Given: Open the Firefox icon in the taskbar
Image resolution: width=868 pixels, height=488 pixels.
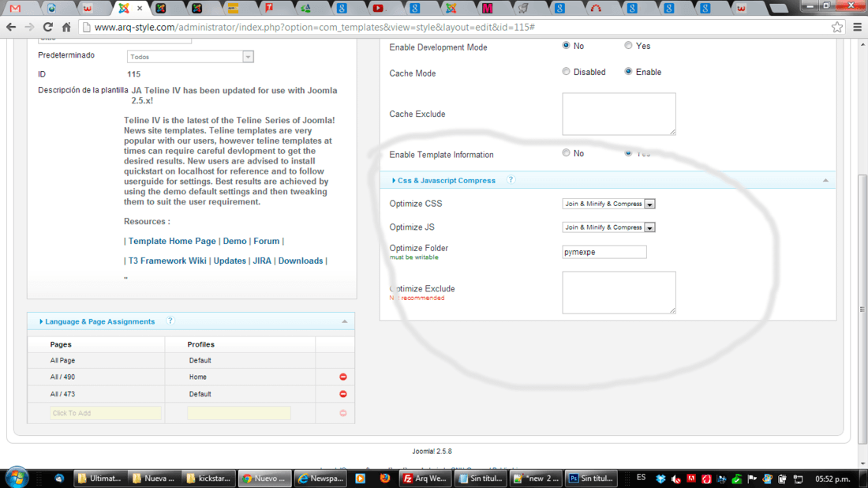Looking at the screenshot, I should pos(385,478).
